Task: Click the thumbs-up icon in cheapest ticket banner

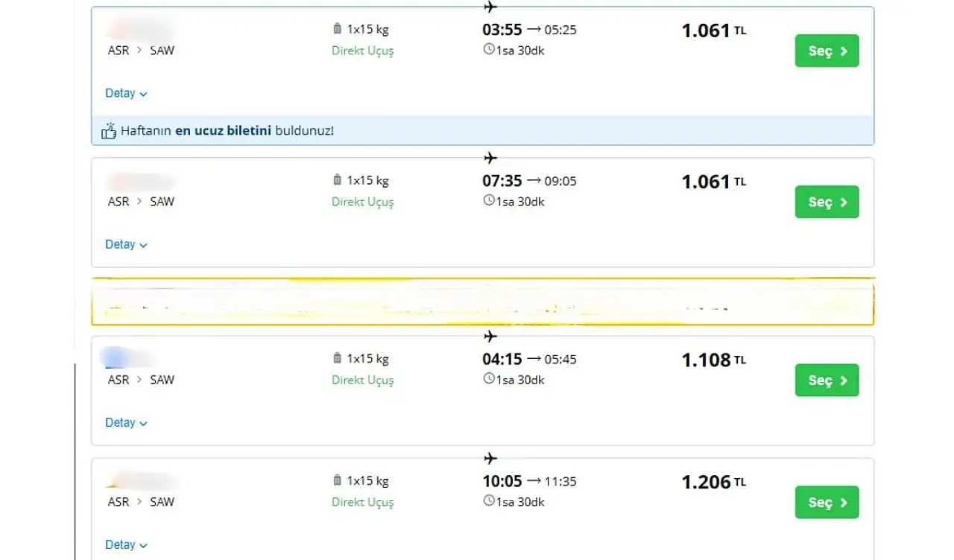Action: [109, 130]
